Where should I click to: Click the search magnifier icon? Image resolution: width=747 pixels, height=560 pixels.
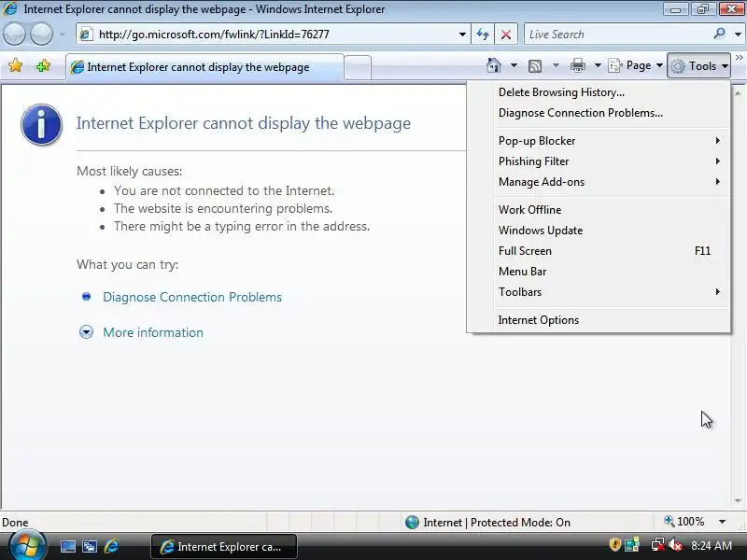(x=719, y=34)
